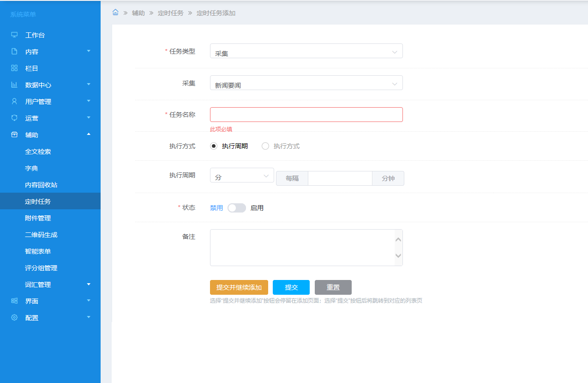Expand the 运营 menu arrow
This screenshot has width=588, height=383.
tap(89, 117)
